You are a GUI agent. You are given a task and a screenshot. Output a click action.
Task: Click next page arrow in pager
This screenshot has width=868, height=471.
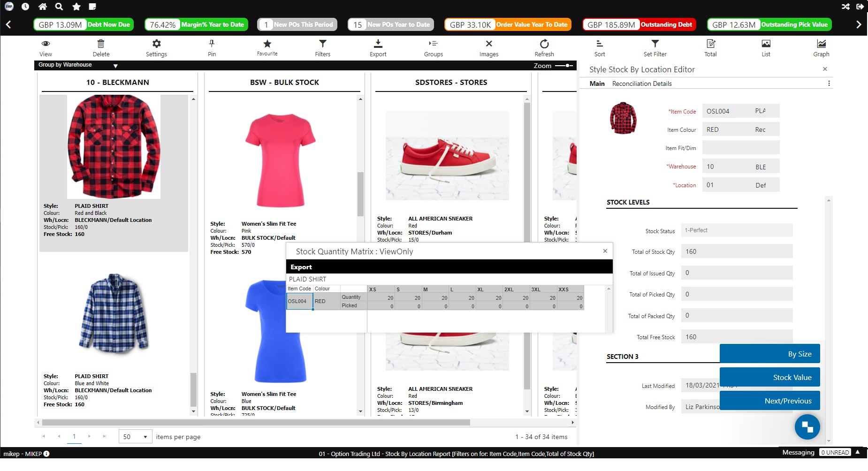[x=89, y=436]
